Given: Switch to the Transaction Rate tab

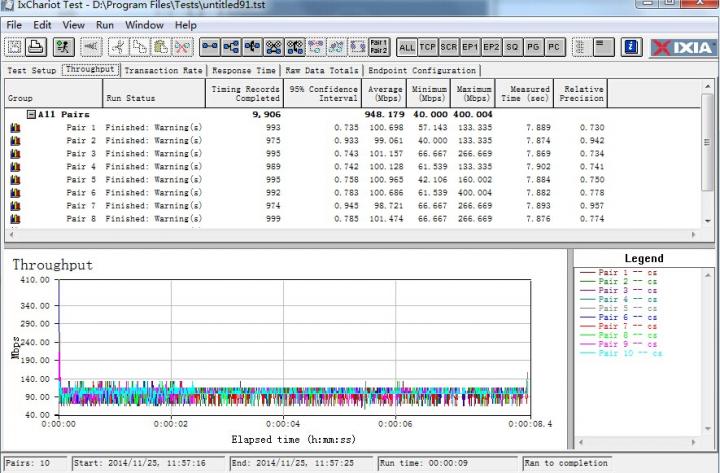Looking at the screenshot, I should [163, 70].
